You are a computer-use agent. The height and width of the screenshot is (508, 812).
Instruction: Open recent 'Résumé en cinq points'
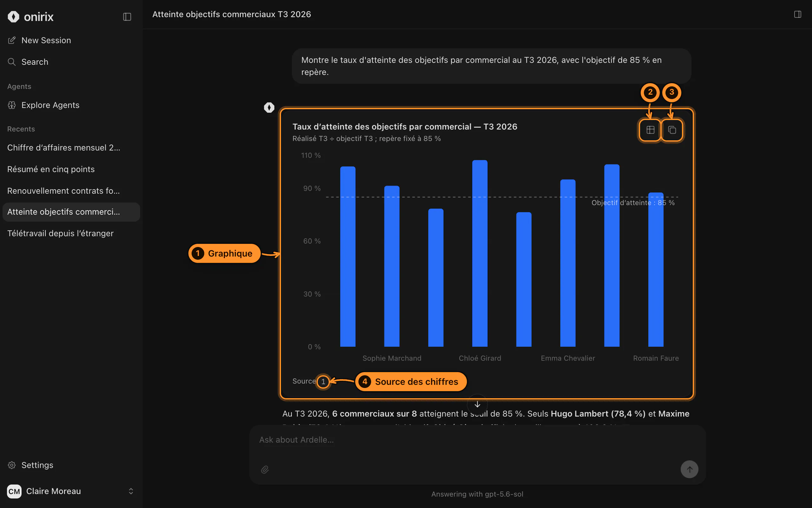coord(71,169)
